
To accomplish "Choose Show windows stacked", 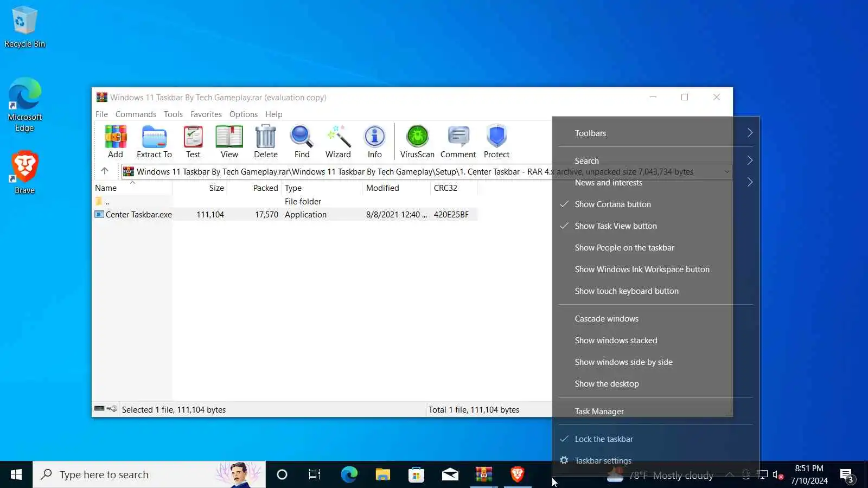I will coord(656,341).
